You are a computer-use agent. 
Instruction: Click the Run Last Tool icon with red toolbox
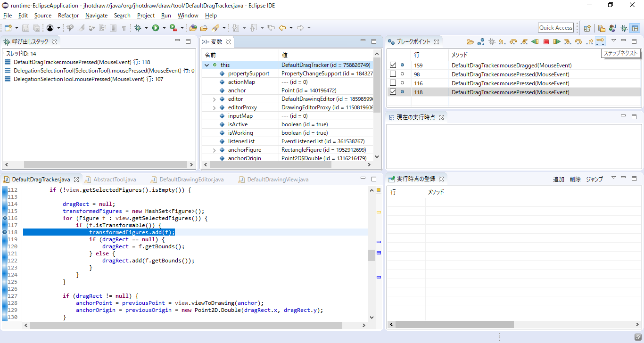(x=173, y=28)
